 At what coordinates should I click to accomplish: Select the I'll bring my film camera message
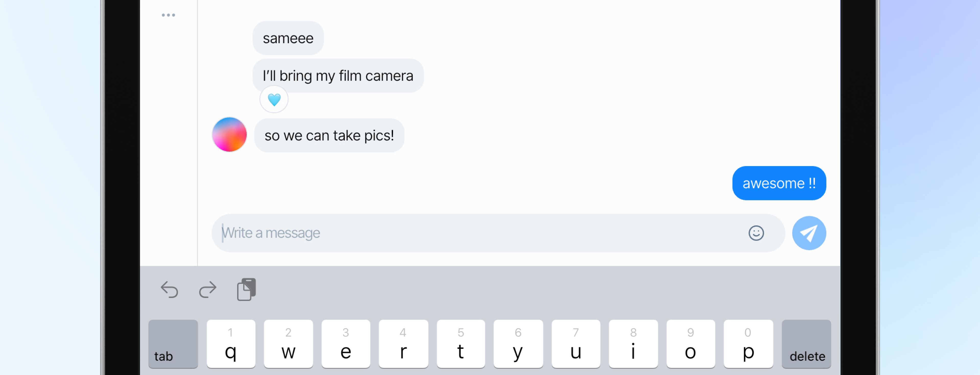338,76
